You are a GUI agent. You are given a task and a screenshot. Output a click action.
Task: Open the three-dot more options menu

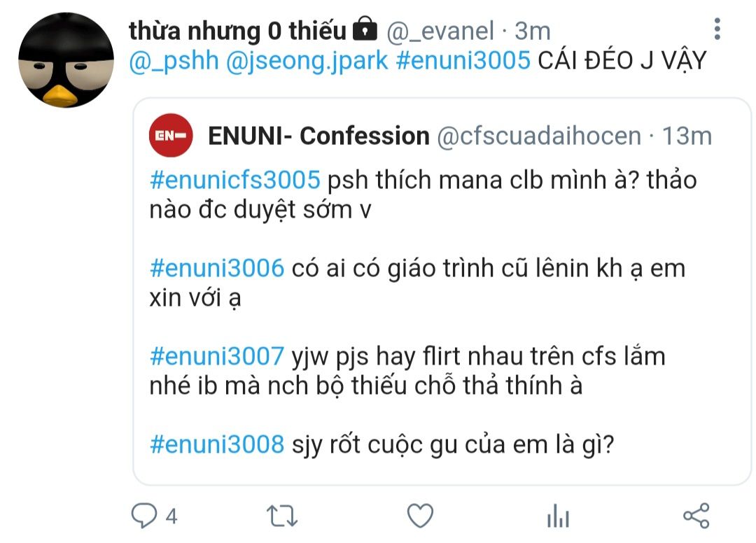717,29
